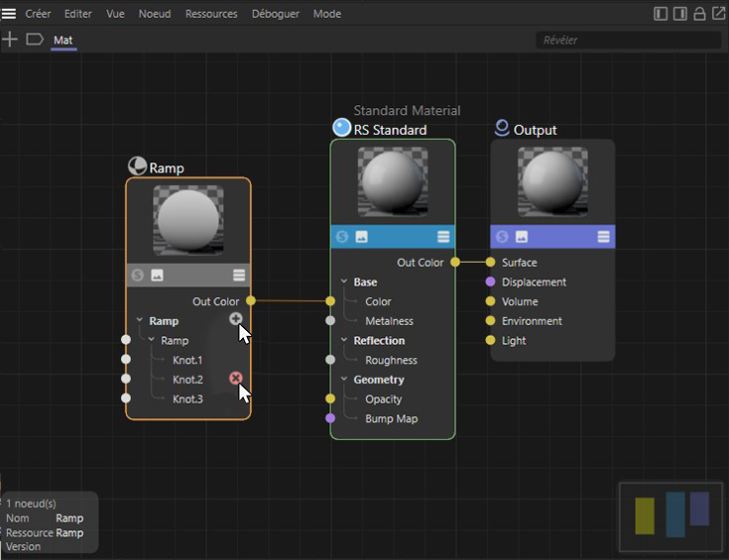729x560 pixels.
Task: Toggle the solo S icon on Ramp node
Action: [x=138, y=276]
